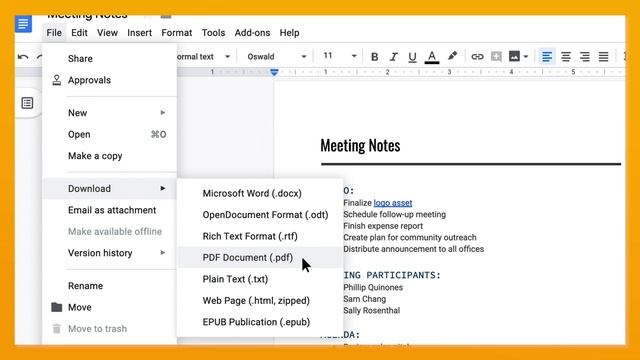This screenshot has height=360, width=640.
Task: Click the Google Docs home icon
Action: pos(23,24)
